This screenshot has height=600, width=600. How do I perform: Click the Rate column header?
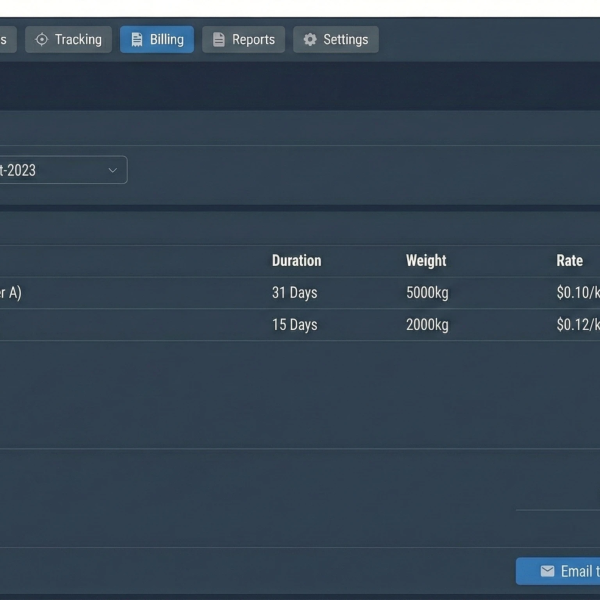click(569, 261)
